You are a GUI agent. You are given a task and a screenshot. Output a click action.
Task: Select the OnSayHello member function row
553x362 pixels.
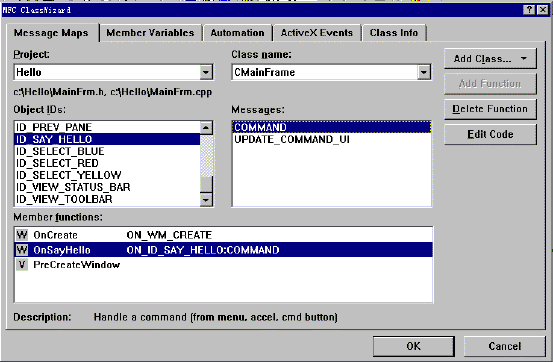click(224, 250)
